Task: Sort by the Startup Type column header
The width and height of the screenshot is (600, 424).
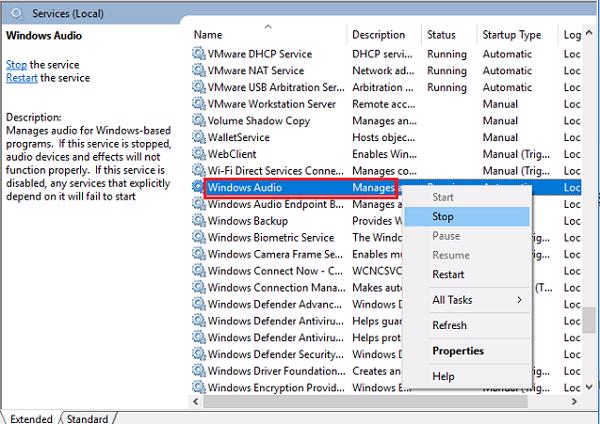Action: 517,34
